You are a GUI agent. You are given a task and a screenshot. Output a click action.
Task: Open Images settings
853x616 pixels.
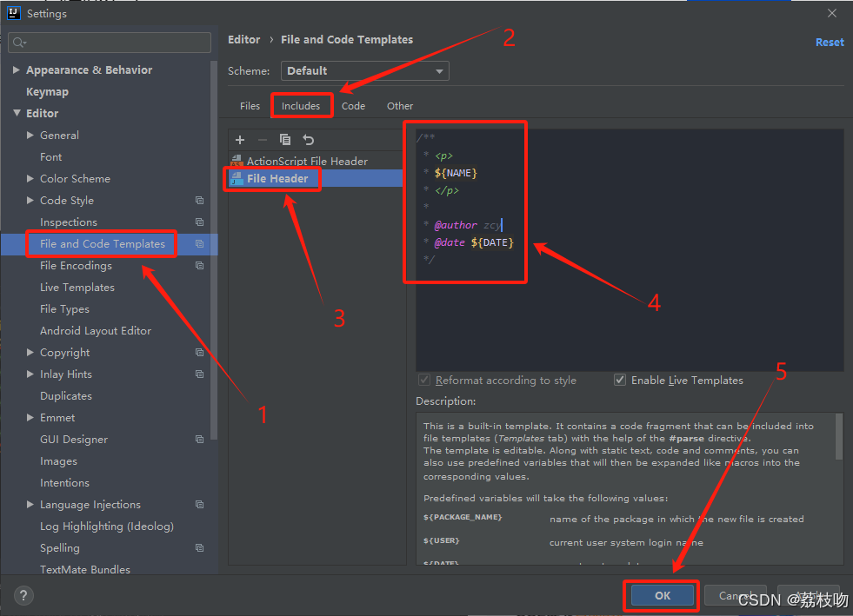click(58, 461)
